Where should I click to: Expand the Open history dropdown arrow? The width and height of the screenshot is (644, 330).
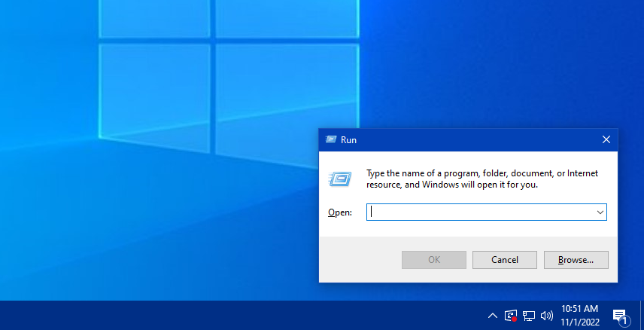pyautogui.click(x=600, y=212)
